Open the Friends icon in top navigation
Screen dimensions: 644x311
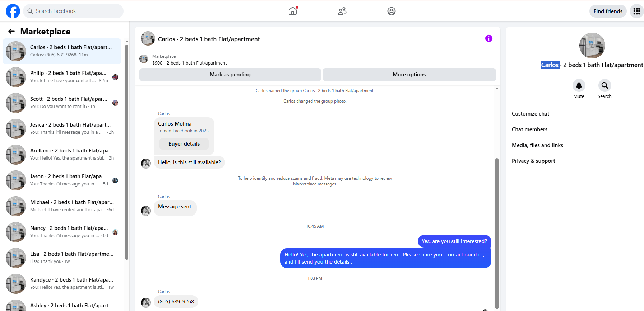click(342, 11)
